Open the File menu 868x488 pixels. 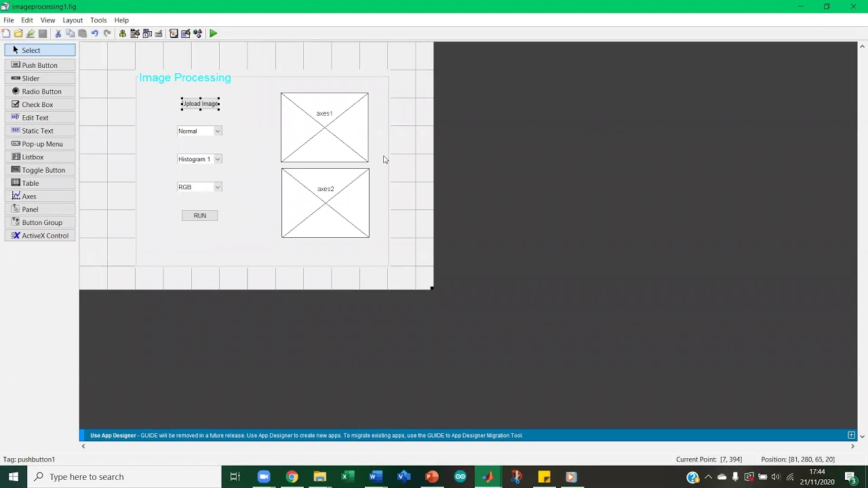tap(9, 20)
